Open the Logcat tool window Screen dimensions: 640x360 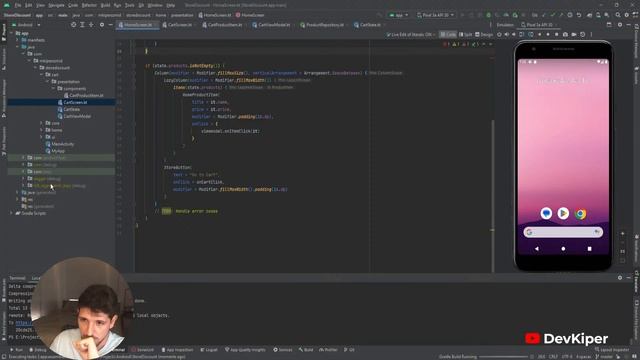[209, 350]
